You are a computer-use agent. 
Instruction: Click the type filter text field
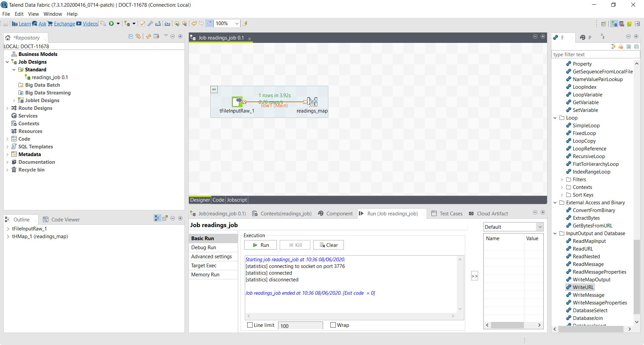pyautogui.click(x=595, y=55)
